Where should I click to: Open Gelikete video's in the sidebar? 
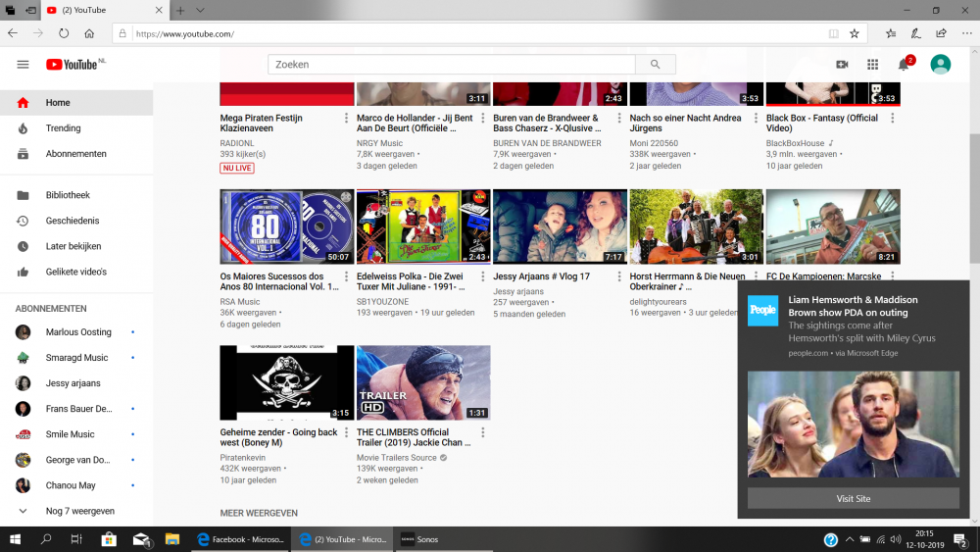pyautogui.click(x=76, y=272)
